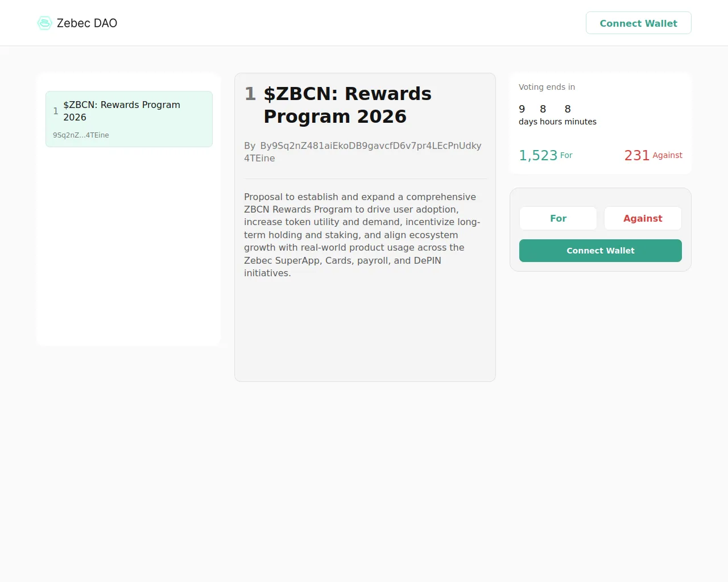Click Connect Wallet in the header
This screenshot has height=582, width=728.
pos(639,23)
